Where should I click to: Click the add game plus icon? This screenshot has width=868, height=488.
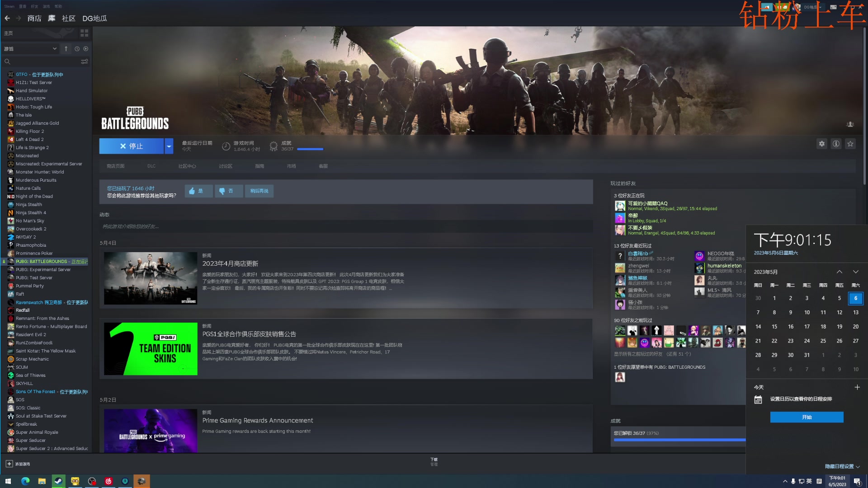(9, 464)
